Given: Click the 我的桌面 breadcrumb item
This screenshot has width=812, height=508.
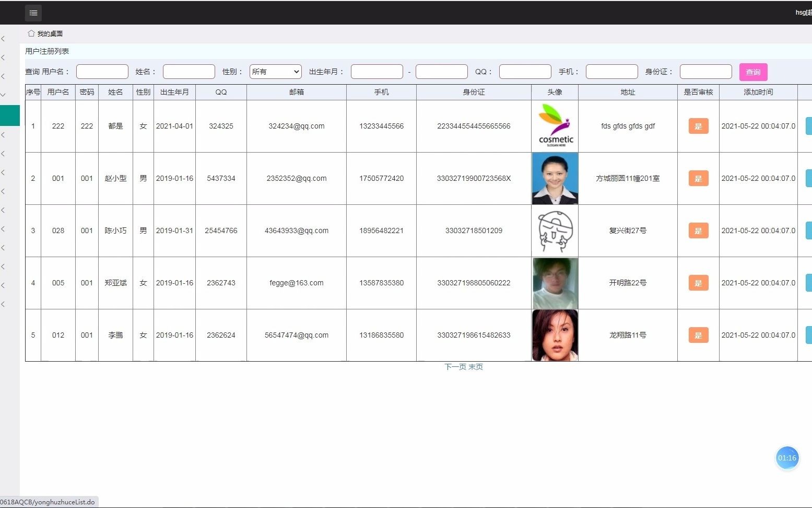Looking at the screenshot, I should click(x=49, y=33).
